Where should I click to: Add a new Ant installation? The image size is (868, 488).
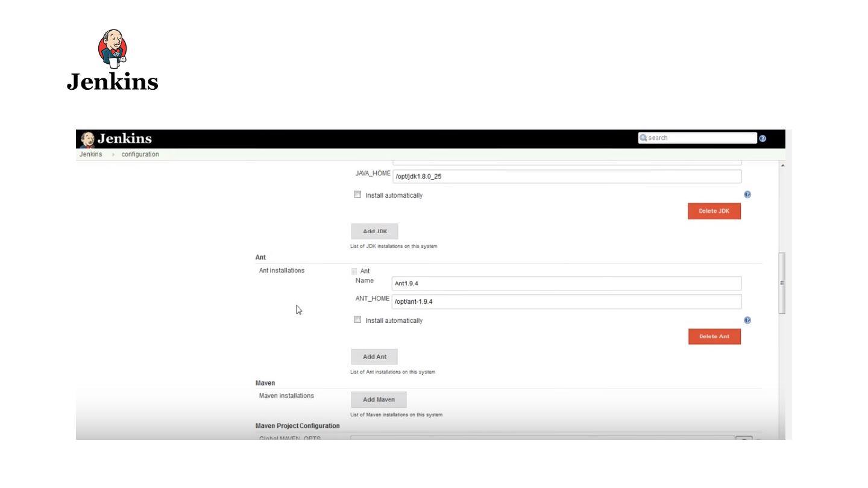[x=374, y=357]
